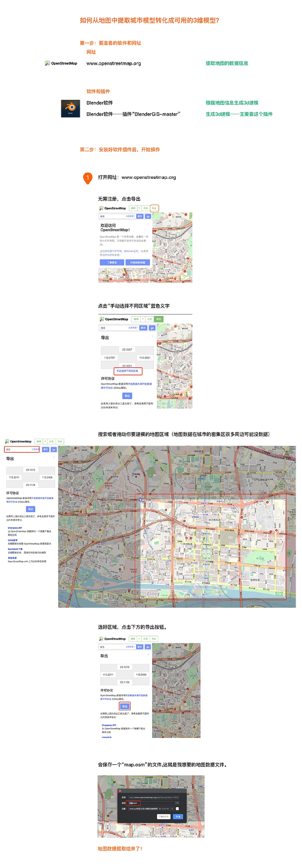Click OpenStreetMap logo beside the www.openstreetmap.org address
This screenshot has height=868, width=302.
[x=61, y=63]
